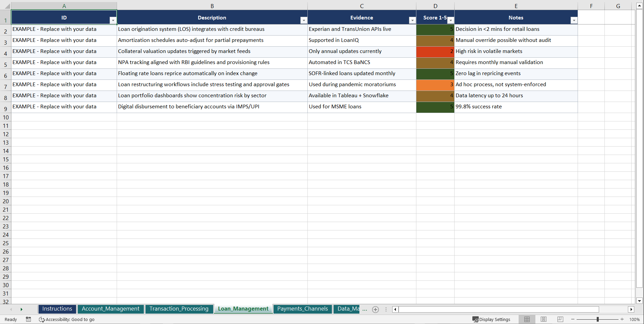Open Page Break Preview from status bar
Viewport: 644px width, 324px height.
560,319
